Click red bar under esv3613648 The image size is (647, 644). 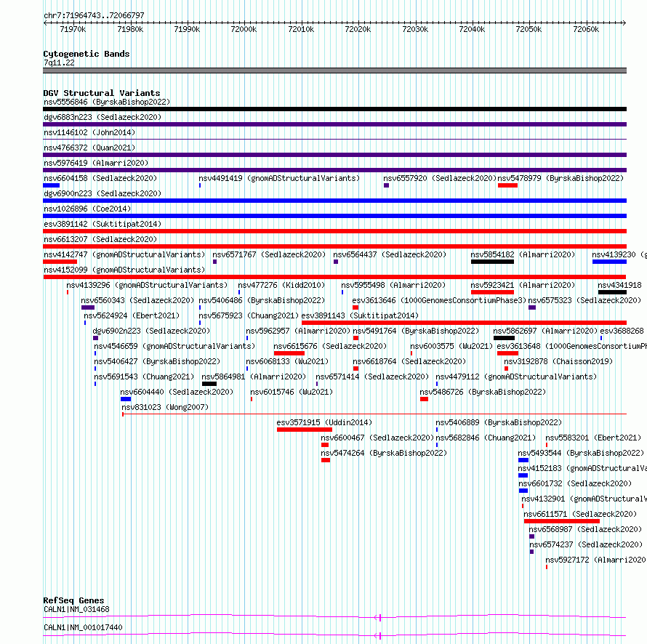point(507,353)
